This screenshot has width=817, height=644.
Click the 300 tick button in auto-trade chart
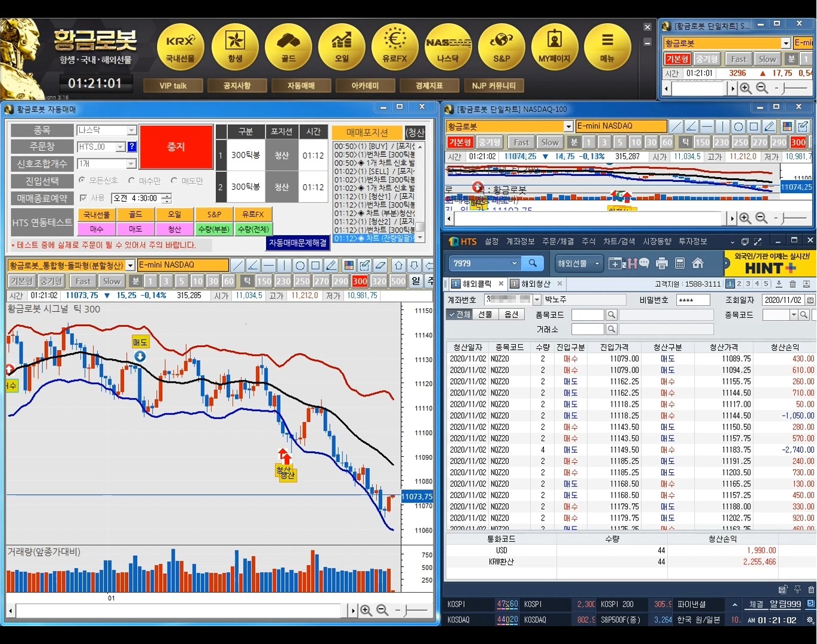point(360,281)
